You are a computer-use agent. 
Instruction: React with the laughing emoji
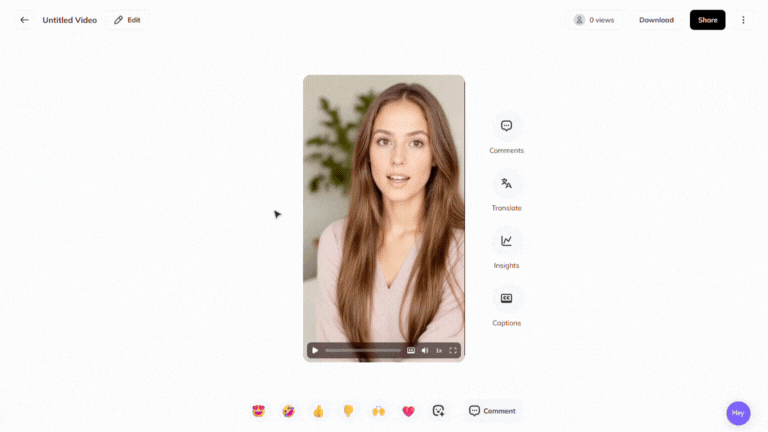point(288,411)
